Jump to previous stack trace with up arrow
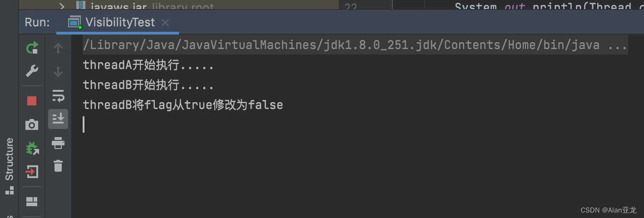Screen dimensions: 644x218 tap(58, 48)
